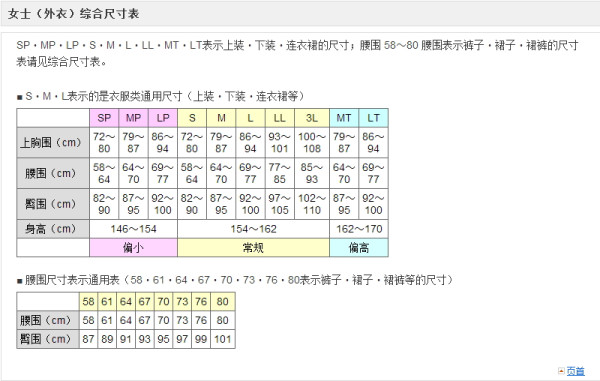Click the 86～94 bust cell under LT
The height and width of the screenshot is (381, 600).
pos(373,143)
